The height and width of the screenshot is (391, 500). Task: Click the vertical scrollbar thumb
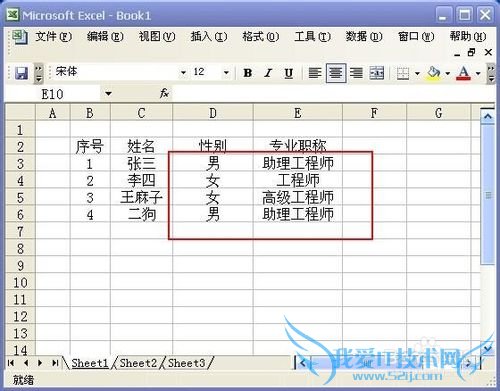click(x=488, y=195)
